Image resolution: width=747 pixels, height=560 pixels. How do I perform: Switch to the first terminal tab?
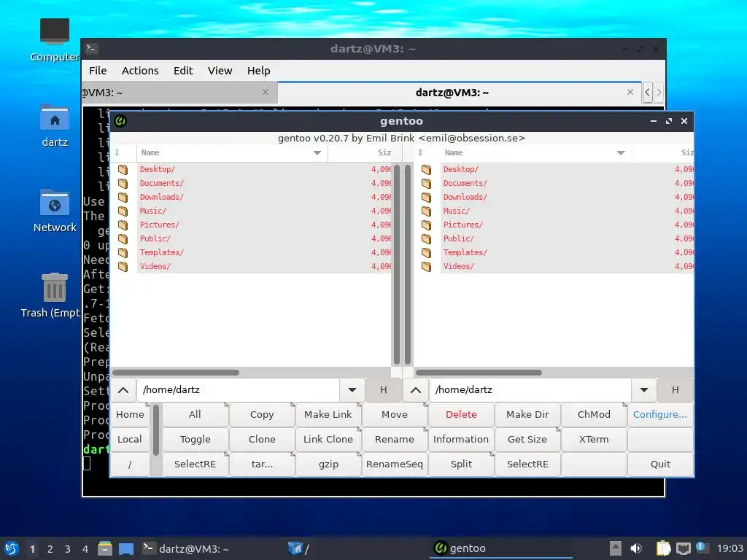179,93
